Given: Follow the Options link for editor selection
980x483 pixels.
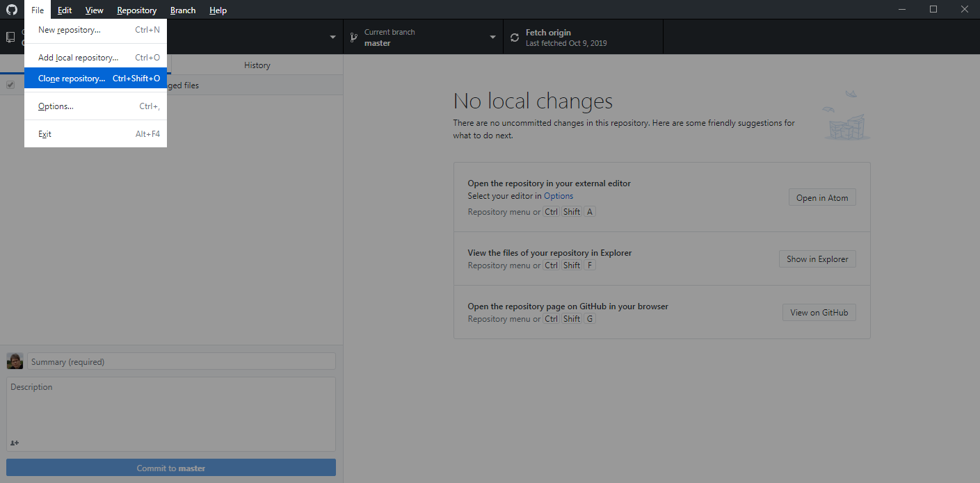Looking at the screenshot, I should 559,196.
